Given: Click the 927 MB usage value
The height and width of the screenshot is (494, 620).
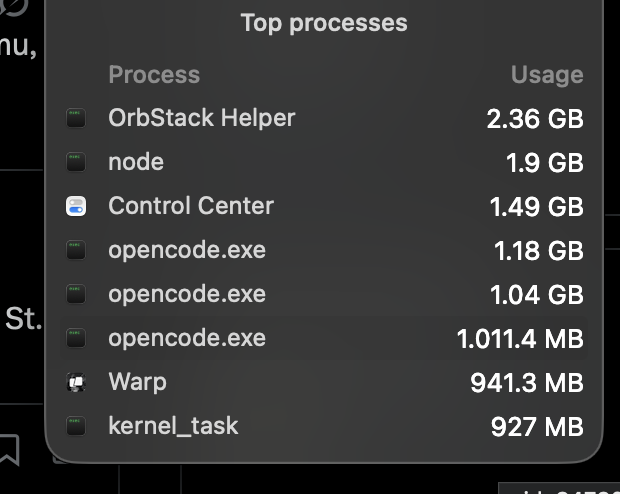Looking at the screenshot, I should 537,426.
